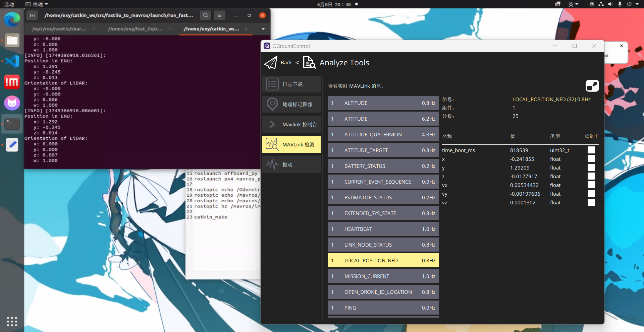Click the 绘制1 column header
The width and height of the screenshot is (644, 332).
[x=591, y=136]
